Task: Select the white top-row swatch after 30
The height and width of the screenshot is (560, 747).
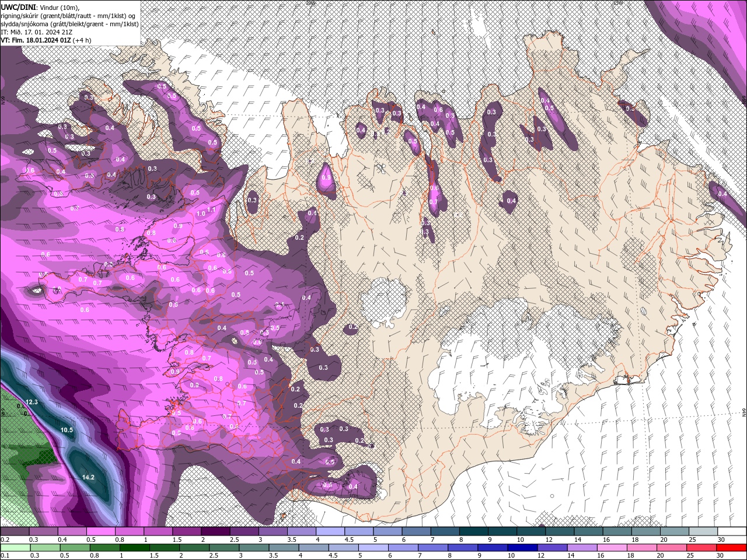Action: 732,531
